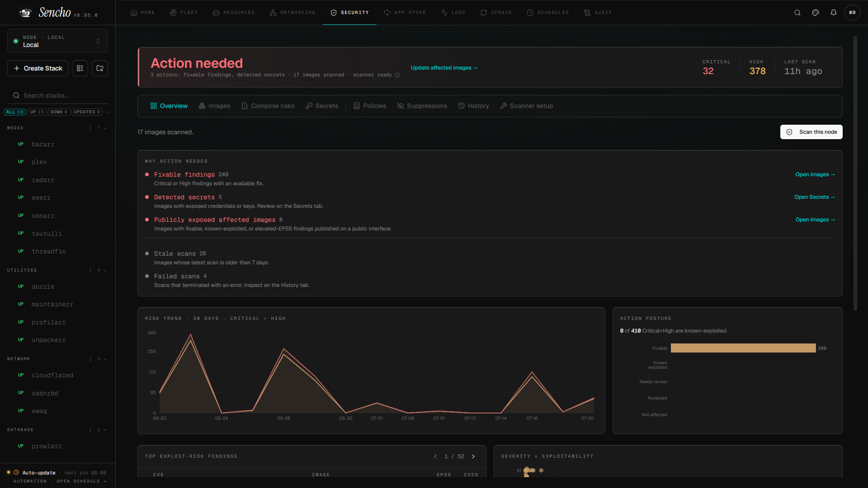The width and height of the screenshot is (868, 488).
Task: Open the BO user avatar menu
Action: click(852, 13)
